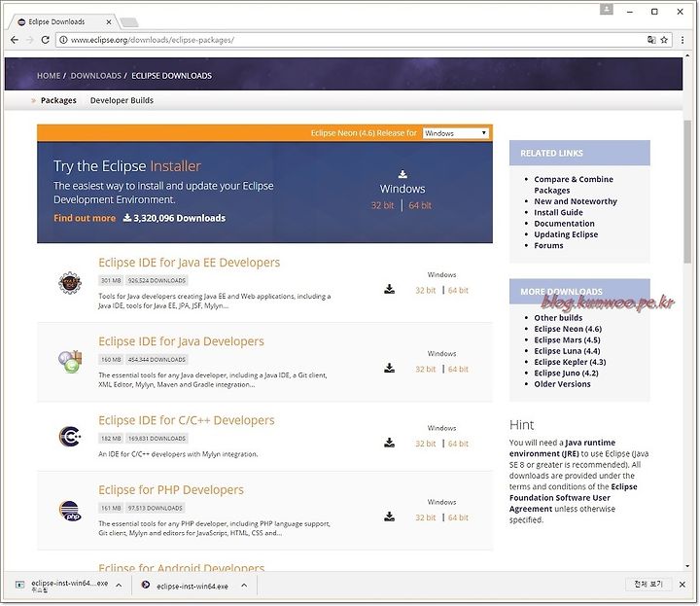Image resolution: width=700 pixels, height=606 pixels.
Task: Download Java Developers 64 bit
Action: [458, 369]
